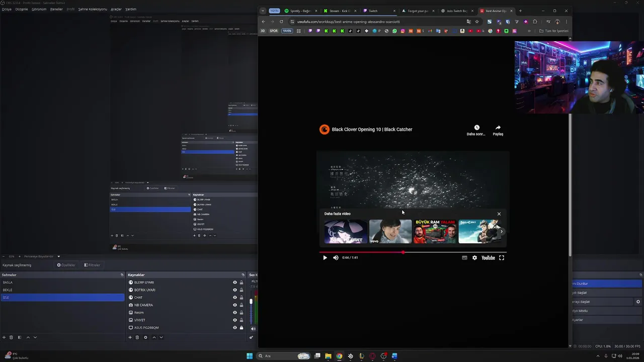Hide the ASUS PG269QM source
Screen dimensions: 644x362
click(x=234, y=328)
